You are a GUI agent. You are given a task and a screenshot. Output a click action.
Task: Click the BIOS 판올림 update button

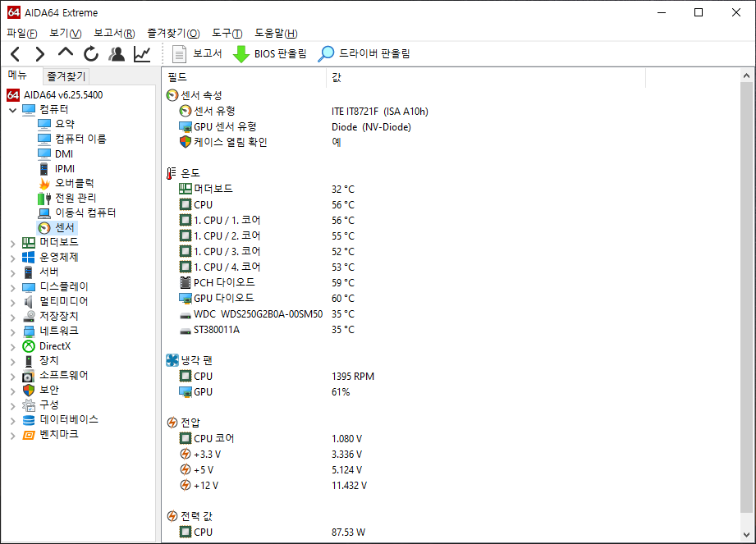tap(269, 54)
